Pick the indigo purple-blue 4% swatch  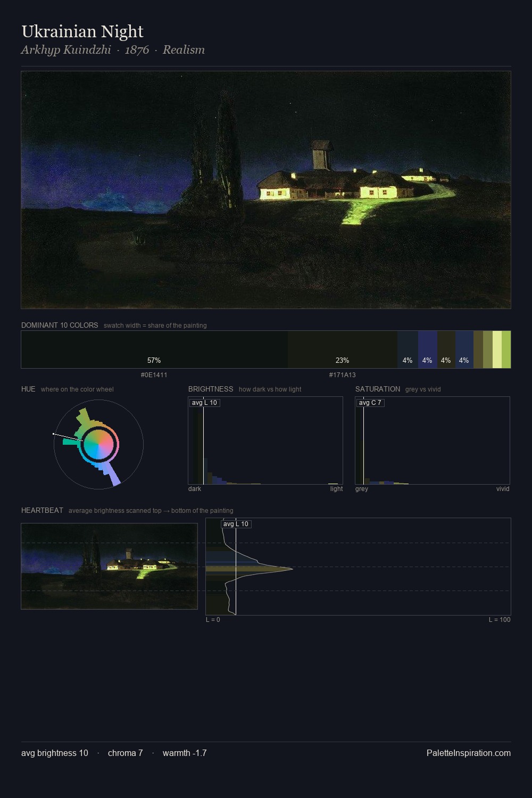pos(428,350)
